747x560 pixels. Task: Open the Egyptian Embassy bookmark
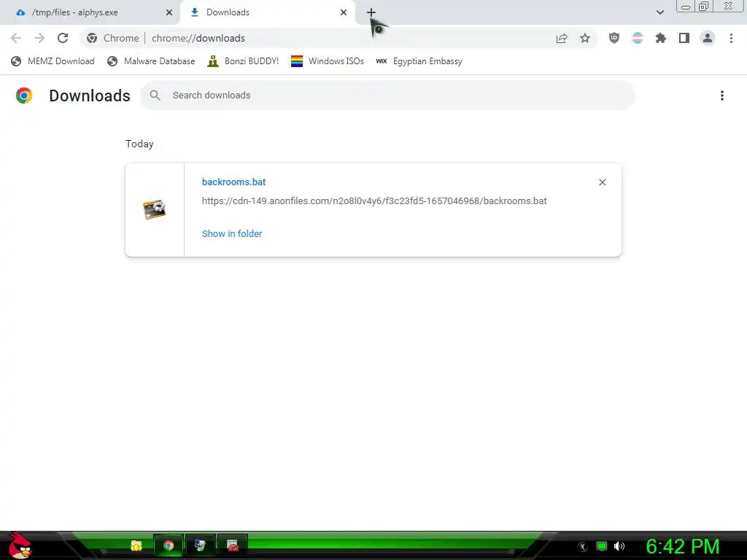tap(419, 61)
